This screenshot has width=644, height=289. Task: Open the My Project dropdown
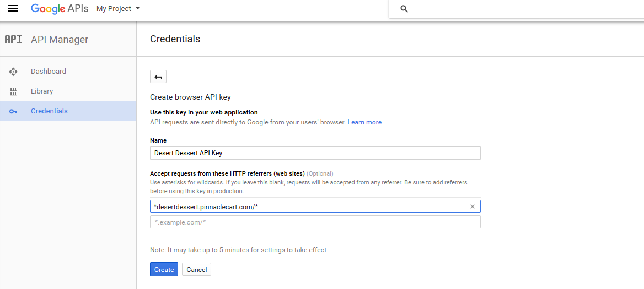pyautogui.click(x=119, y=9)
